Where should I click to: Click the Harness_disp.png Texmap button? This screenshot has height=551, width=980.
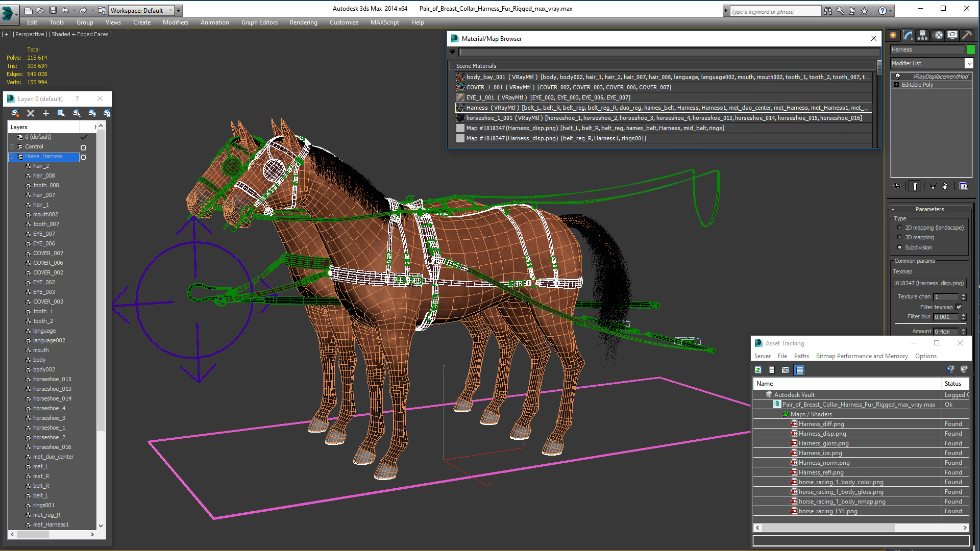coord(928,283)
